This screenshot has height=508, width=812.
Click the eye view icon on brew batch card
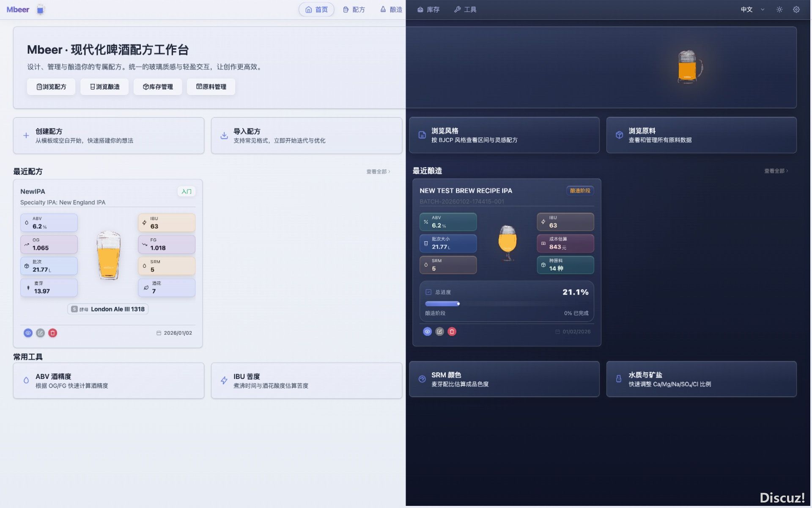point(427,332)
